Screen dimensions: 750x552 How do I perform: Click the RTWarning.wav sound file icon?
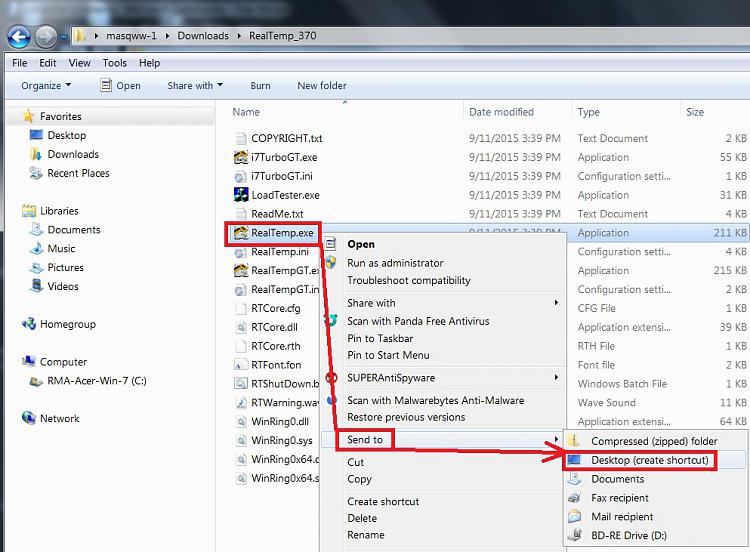point(241,403)
